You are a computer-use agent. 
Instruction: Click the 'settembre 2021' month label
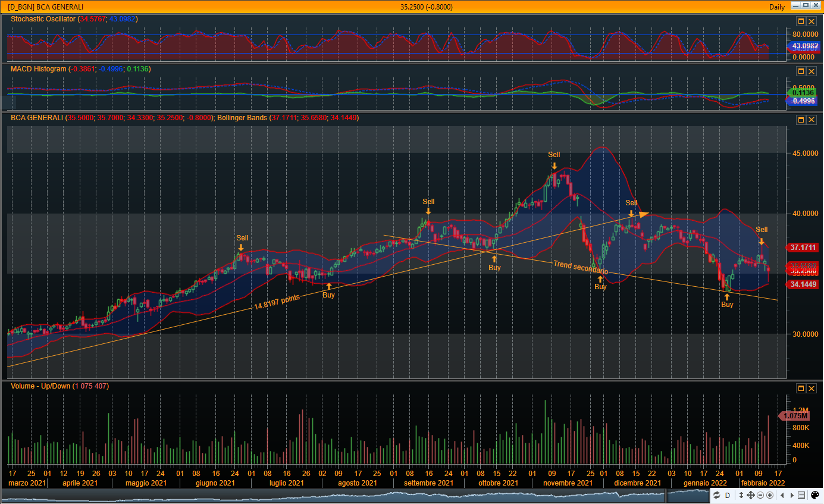tap(428, 483)
